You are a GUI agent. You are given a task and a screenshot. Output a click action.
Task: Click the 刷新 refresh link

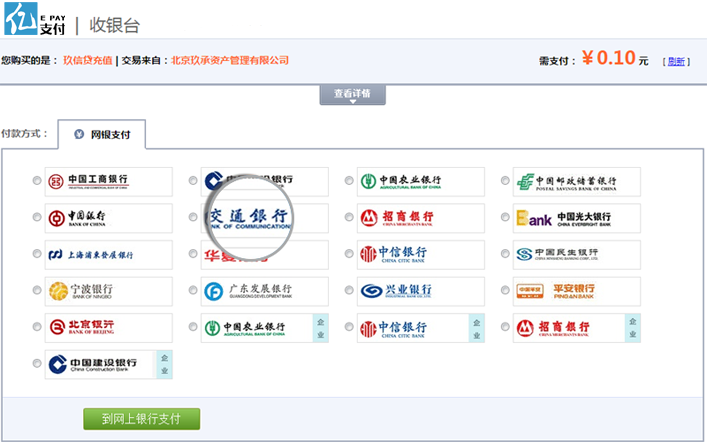pos(676,61)
